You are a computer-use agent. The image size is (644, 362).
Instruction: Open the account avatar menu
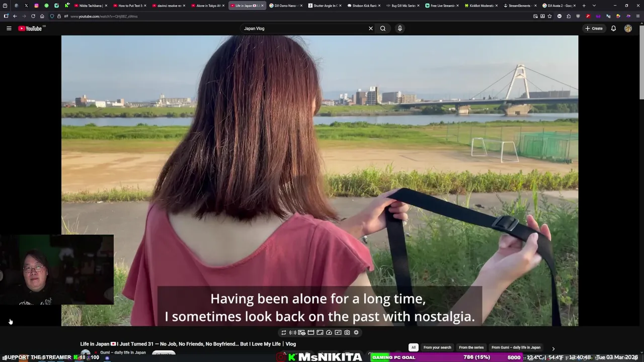pyautogui.click(x=628, y=28)
